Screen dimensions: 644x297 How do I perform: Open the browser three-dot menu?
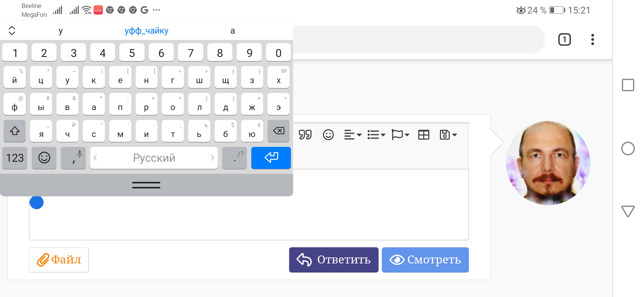(593, 40)
